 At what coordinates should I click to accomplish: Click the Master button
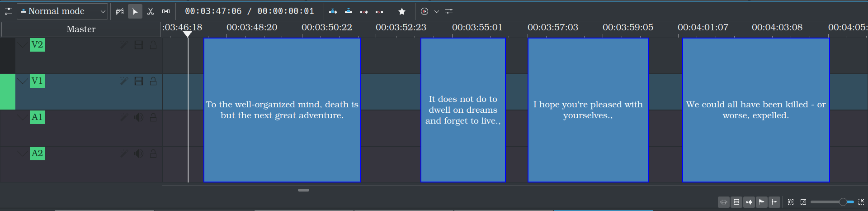click(x=81, y=29)
